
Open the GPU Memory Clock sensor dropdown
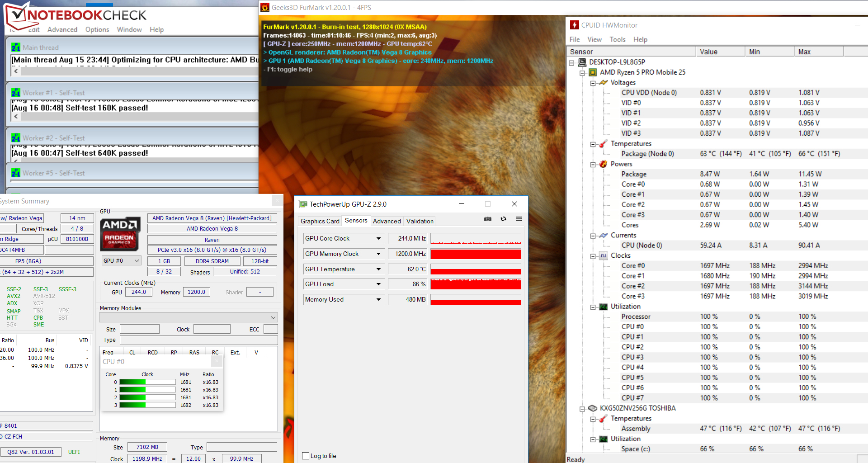click(x=378, y=254)
